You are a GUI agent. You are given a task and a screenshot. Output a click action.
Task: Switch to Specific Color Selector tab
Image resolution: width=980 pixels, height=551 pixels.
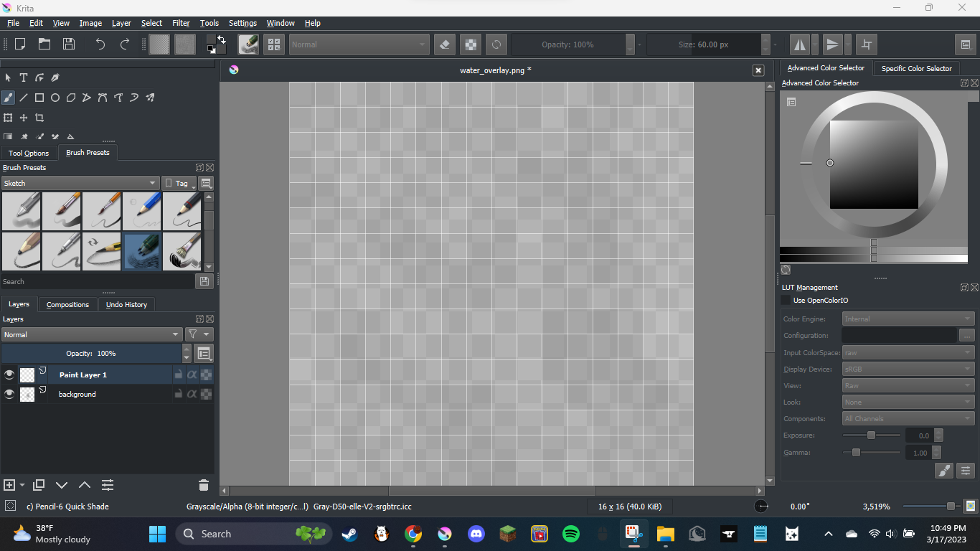[916, 68]
